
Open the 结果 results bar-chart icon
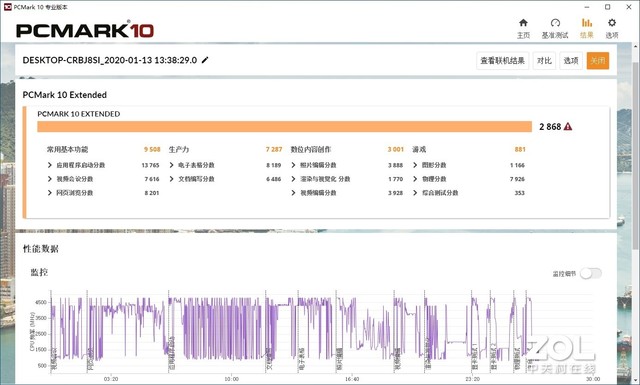(587, 23)
